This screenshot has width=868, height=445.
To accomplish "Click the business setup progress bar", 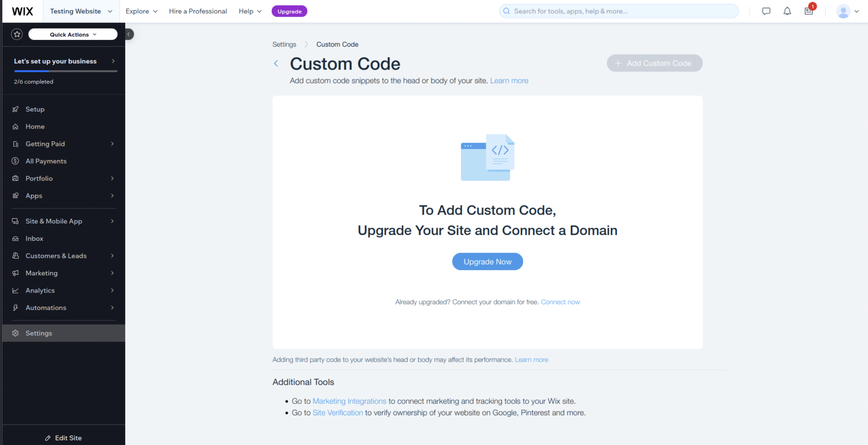I will (66, 71).
